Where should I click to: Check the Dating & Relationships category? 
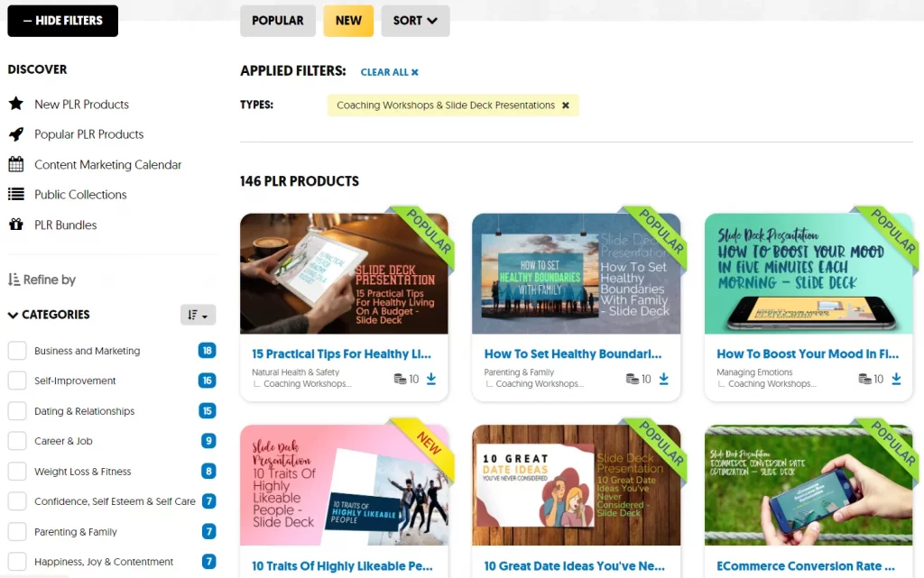(17, 411)
